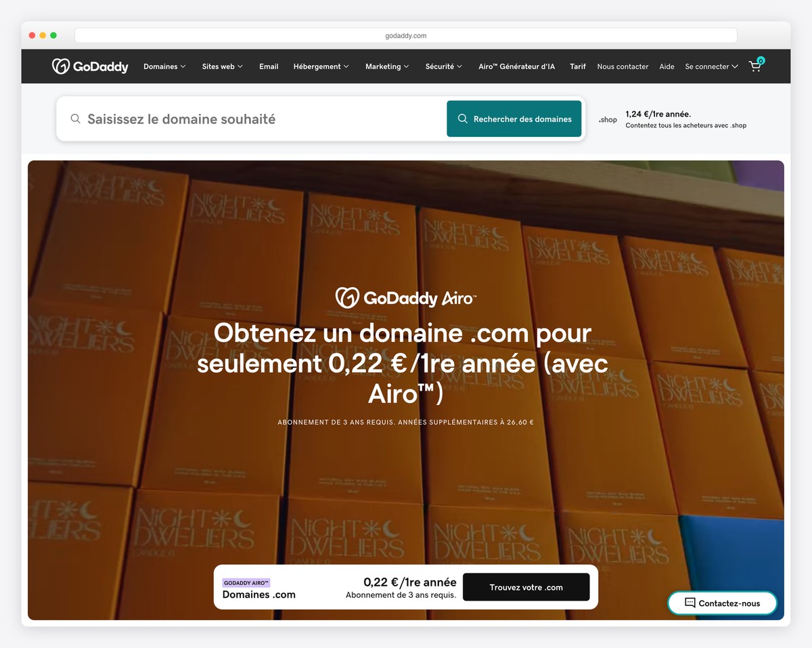Open the Airo™ Générateur d'IA page
Screen dimensions: 812x648
coord(516,66)
